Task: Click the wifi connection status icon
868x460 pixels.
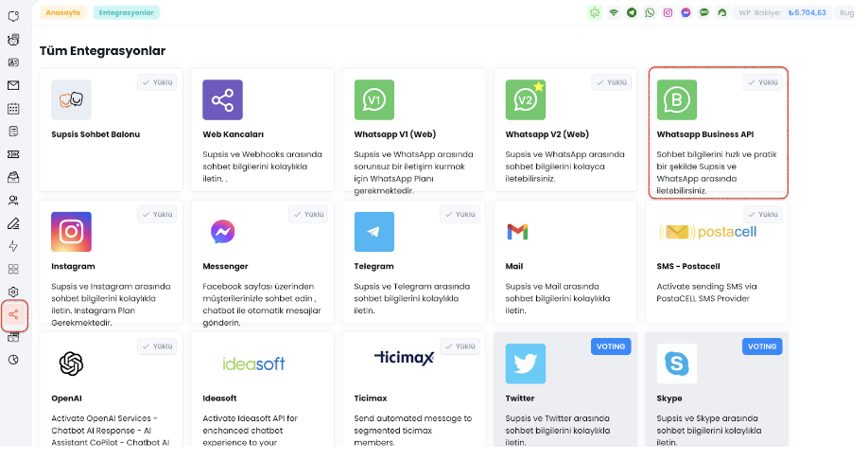Action: point(614,12)
